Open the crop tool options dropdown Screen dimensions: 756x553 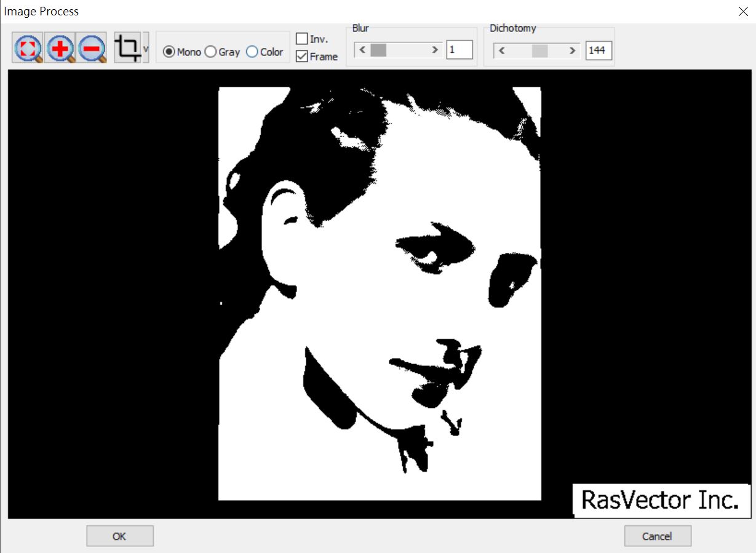point(146,49)
